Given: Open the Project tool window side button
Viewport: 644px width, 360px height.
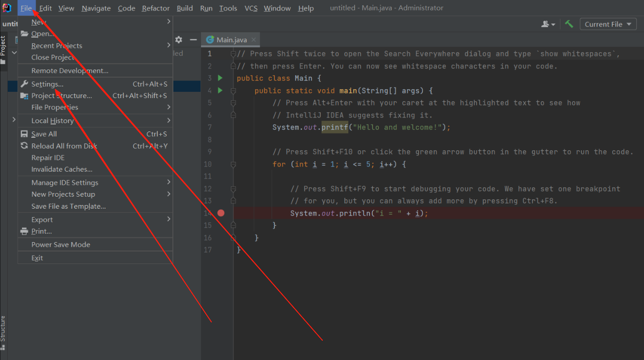Looking at the screenshot, I should [x=3, y=50].
